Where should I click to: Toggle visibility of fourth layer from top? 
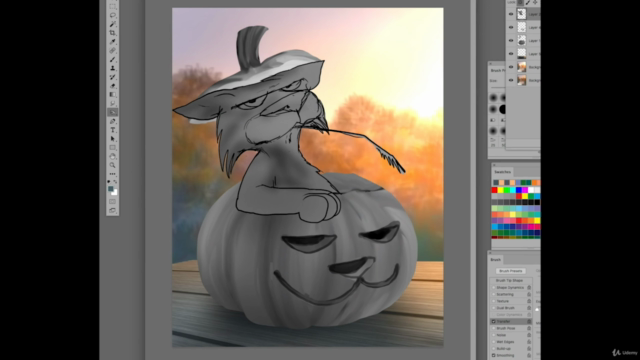(x=511, y=53)
